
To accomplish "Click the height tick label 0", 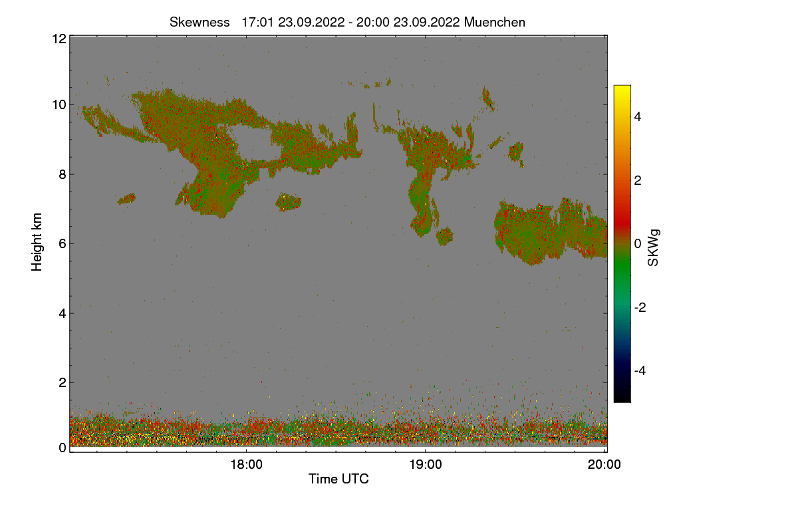I will 62,448.
